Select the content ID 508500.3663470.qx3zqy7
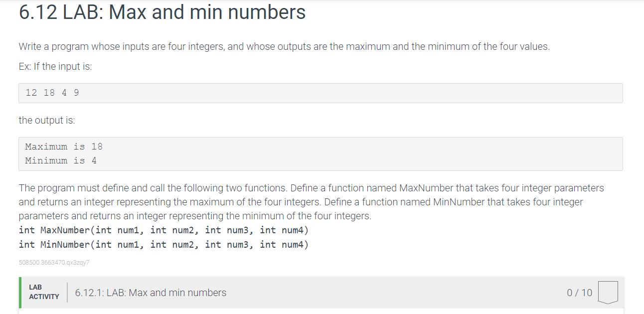The image size is (644, 314). coord(54,262)
